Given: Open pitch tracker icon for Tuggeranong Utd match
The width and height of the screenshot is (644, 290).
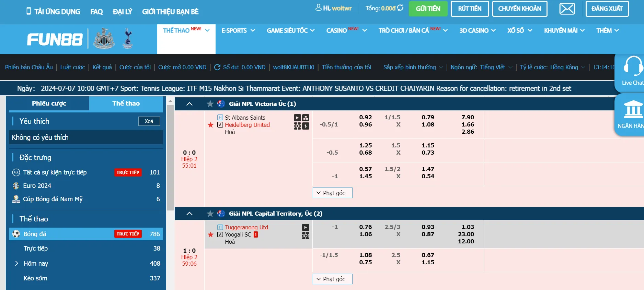Looking at the screenshot, I should (x=306, y=235).
